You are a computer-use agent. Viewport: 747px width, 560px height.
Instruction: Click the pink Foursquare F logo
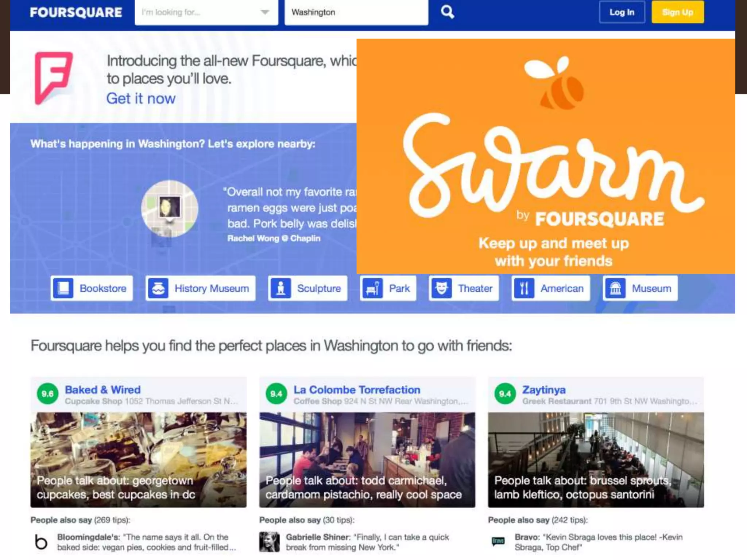(54, 78)
